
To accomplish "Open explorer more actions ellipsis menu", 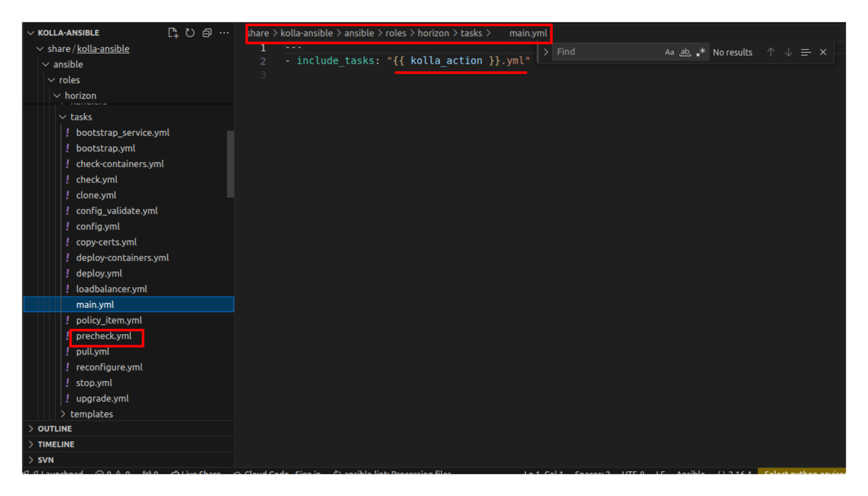I will (x=224, y=33).
